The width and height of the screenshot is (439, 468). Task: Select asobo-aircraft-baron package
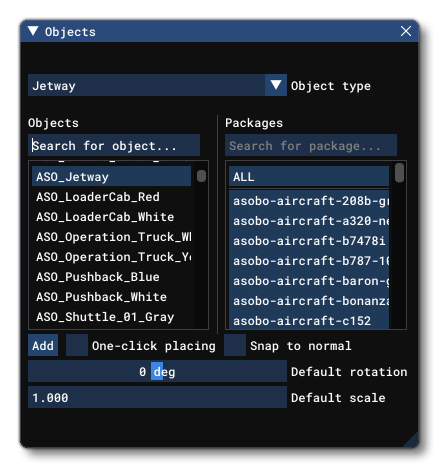(x=309, y=281)
